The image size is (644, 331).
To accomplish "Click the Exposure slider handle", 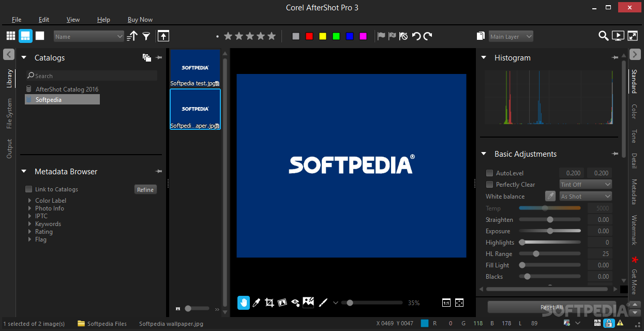I will pyautogui.click(x=550, y=231).
